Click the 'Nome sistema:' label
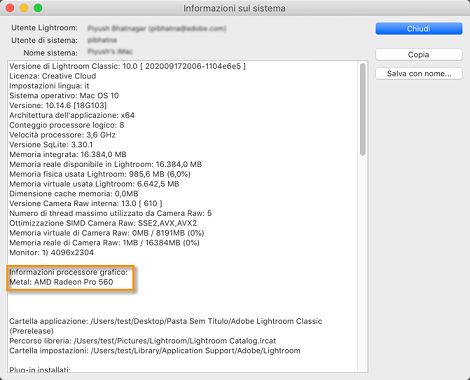The height and width of the screenshot is (380, 470). point(50,53)
